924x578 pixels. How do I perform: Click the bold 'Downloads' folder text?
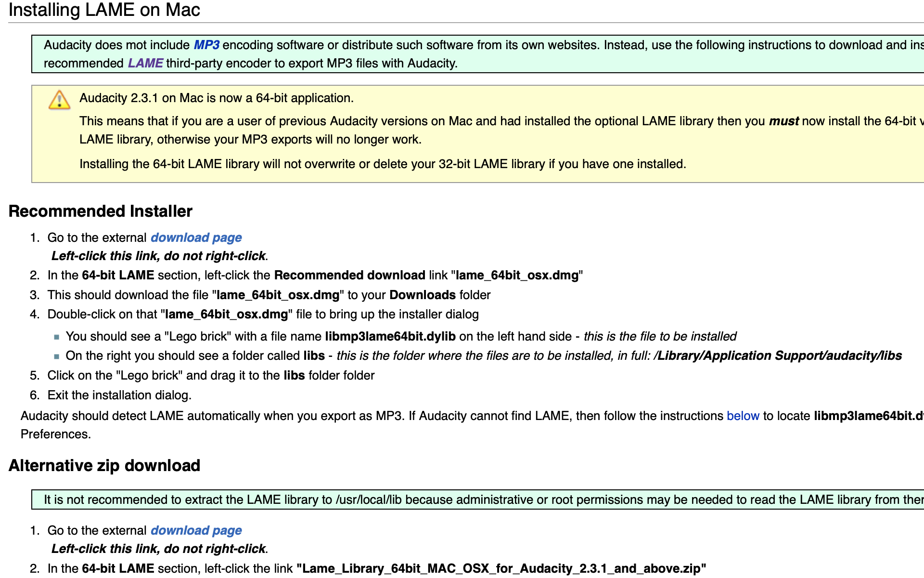tap(423, 295)
